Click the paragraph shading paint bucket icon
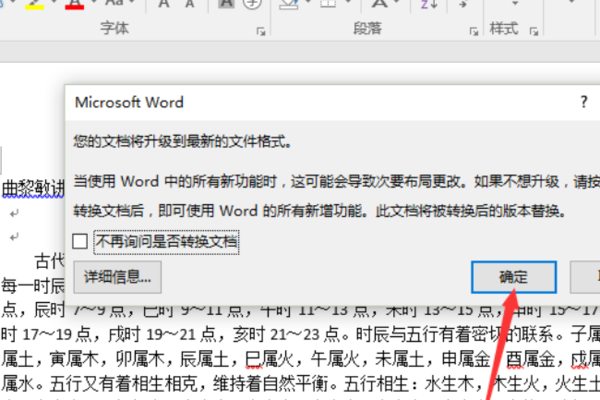Viewport: 600px width, 400px height. [x=289, y=3]
